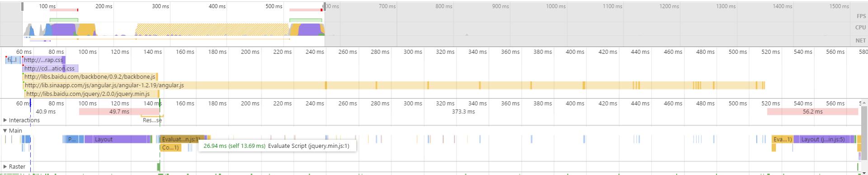Click the Eva...1) script block near 520 ms
868x175 pixels.
point(782,139)
